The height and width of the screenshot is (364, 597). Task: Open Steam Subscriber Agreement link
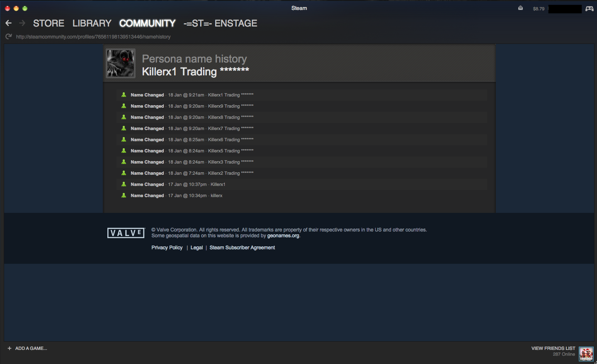point(242,248)
